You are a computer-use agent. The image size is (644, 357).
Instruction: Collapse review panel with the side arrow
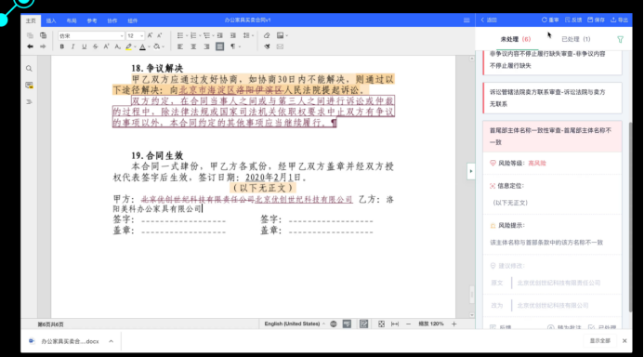click(x=470, y=171)
